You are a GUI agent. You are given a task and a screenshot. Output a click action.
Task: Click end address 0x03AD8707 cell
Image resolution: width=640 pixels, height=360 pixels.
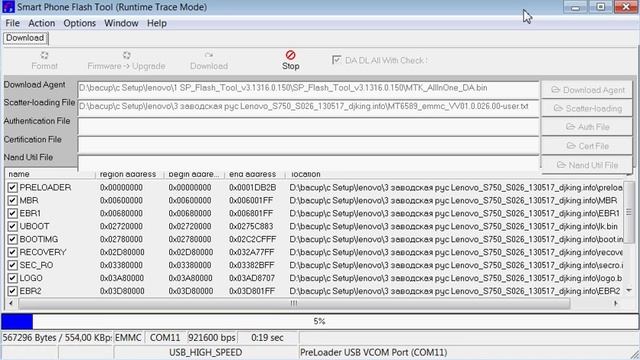[252, 278]
